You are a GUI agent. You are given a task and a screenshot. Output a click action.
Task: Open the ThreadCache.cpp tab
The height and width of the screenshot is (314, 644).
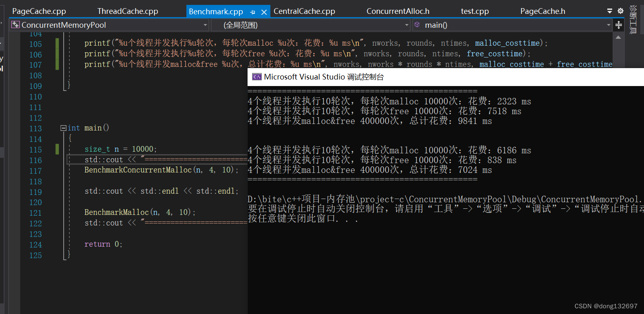pos(128,11)
